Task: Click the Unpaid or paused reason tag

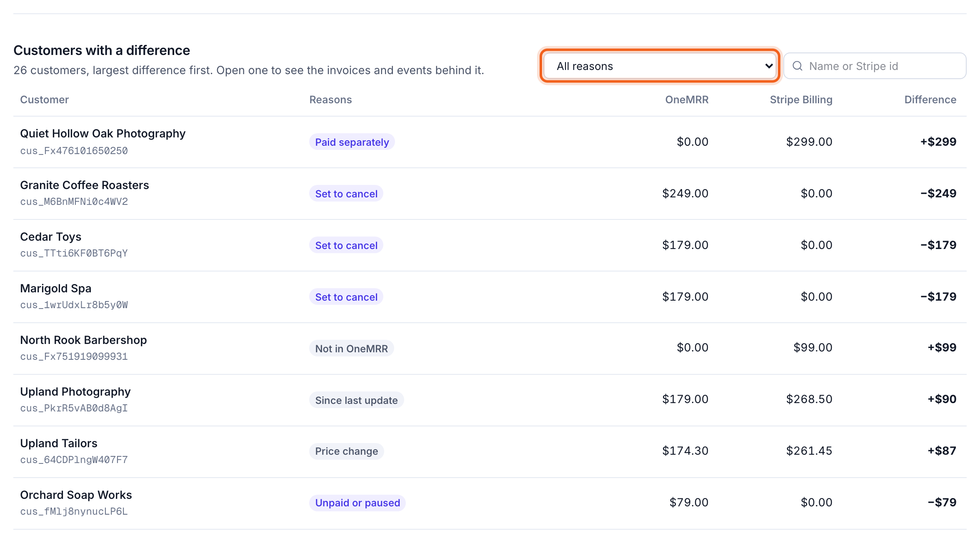Action: pyautogui.click(x=357, y=503)
